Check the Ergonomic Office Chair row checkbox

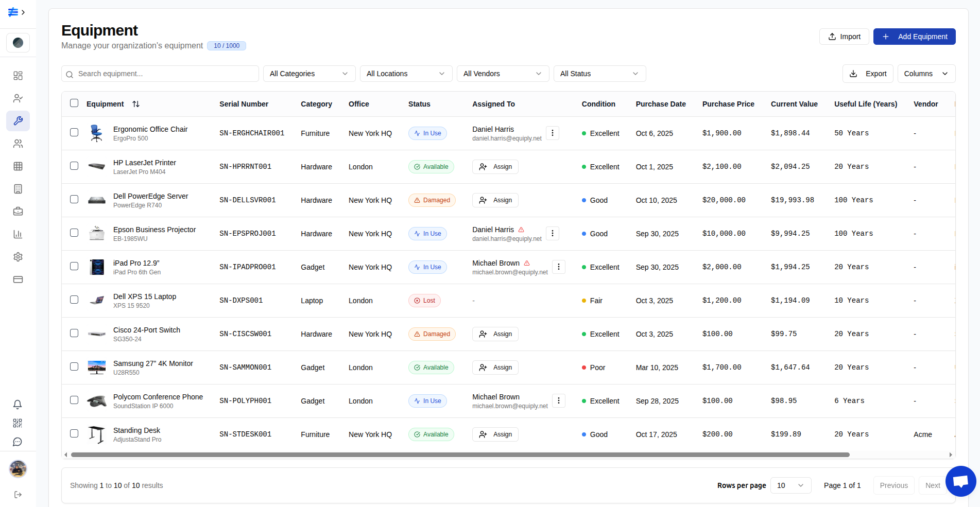coord(74,132)
